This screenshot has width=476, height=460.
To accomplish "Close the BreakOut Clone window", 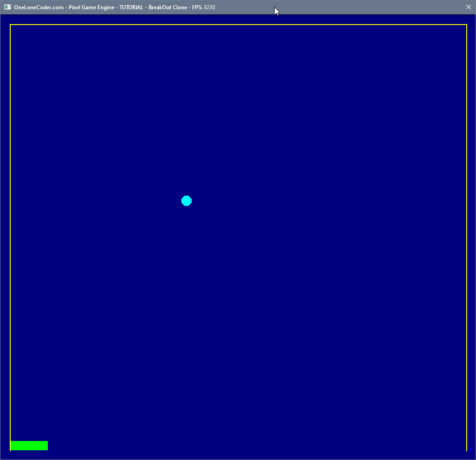I will [x=468, y=7].
